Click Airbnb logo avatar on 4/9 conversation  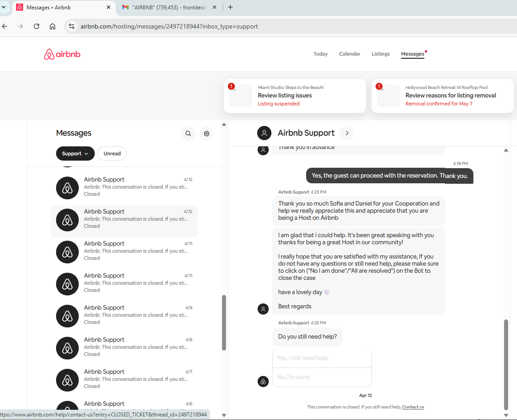(67, 316)
